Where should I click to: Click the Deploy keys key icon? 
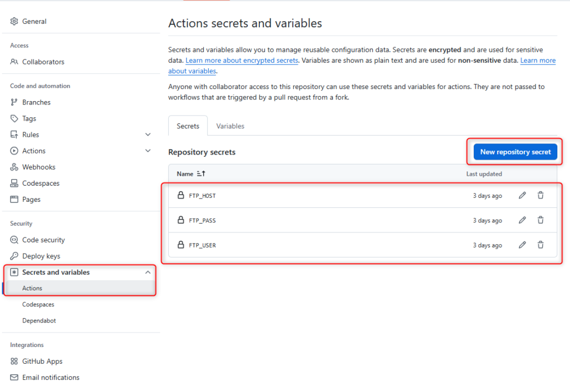click(x=14, y=256)
